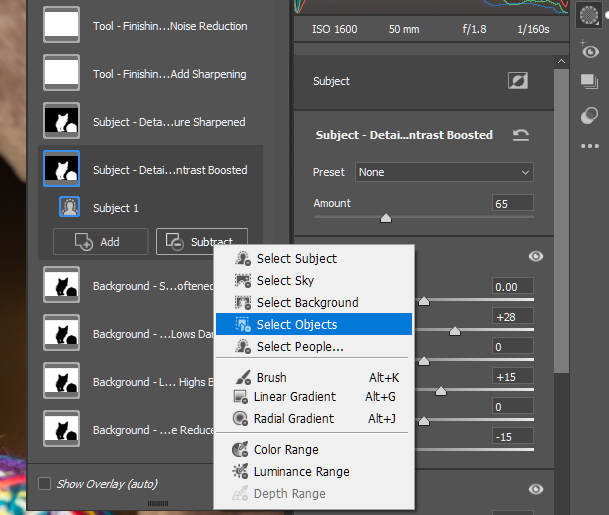The width and height of the screenshot is (609, 515).
Task: Enable the Show Overlay (auto) checkbox
Action: tap(44, 484)
